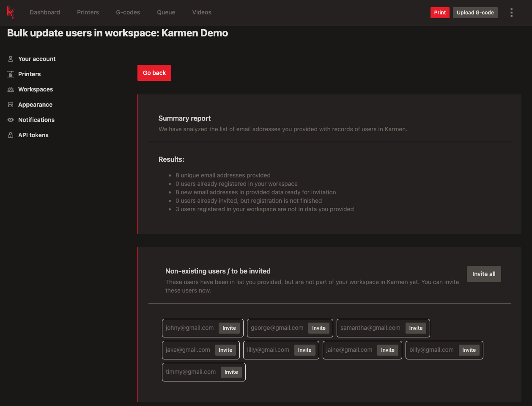Click the API tokens lock icon
Image resolution: width=532 pixels, height=406 pixels.
[x=11, y=135]
